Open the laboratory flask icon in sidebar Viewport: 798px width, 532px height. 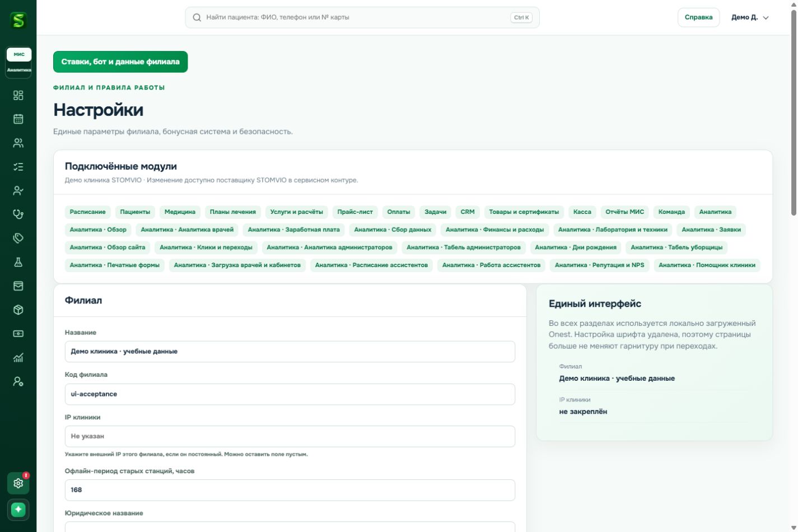pos(18,262)
